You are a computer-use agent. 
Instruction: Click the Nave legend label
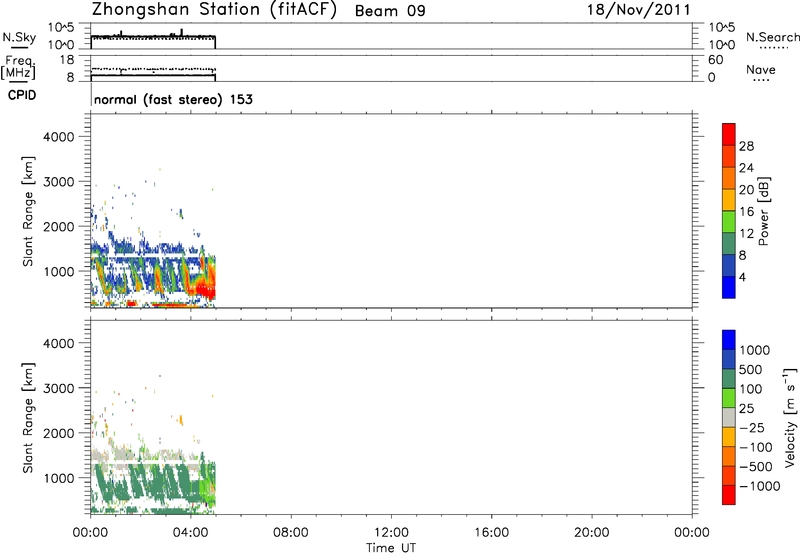761,70
